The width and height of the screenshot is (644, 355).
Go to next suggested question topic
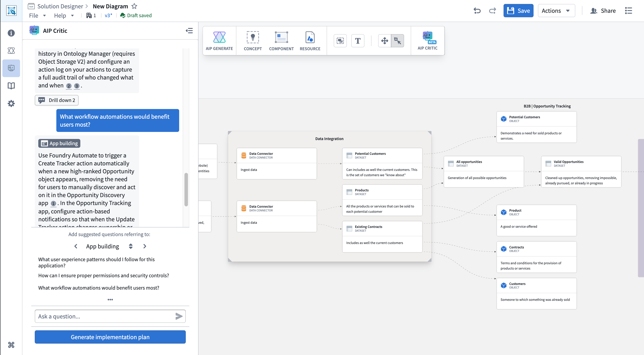point(145,246)
